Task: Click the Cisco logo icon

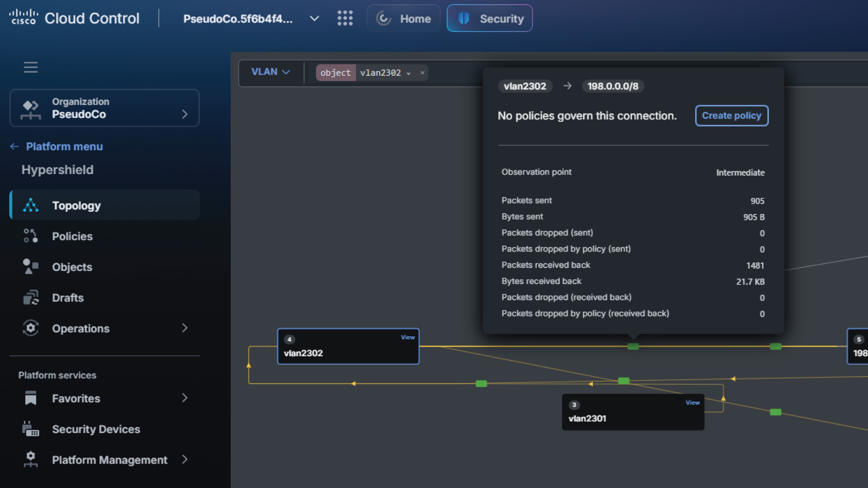Action: (x=23, y=17)
